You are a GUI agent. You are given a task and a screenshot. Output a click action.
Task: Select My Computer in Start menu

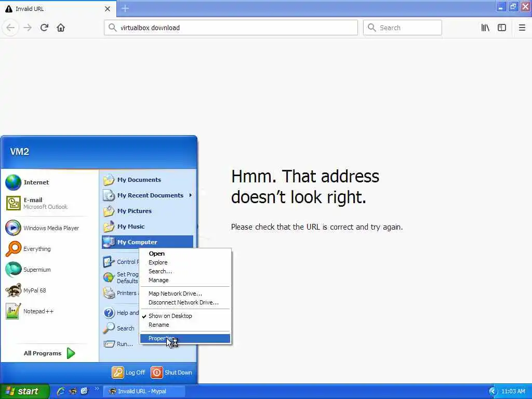coord(148,242)
